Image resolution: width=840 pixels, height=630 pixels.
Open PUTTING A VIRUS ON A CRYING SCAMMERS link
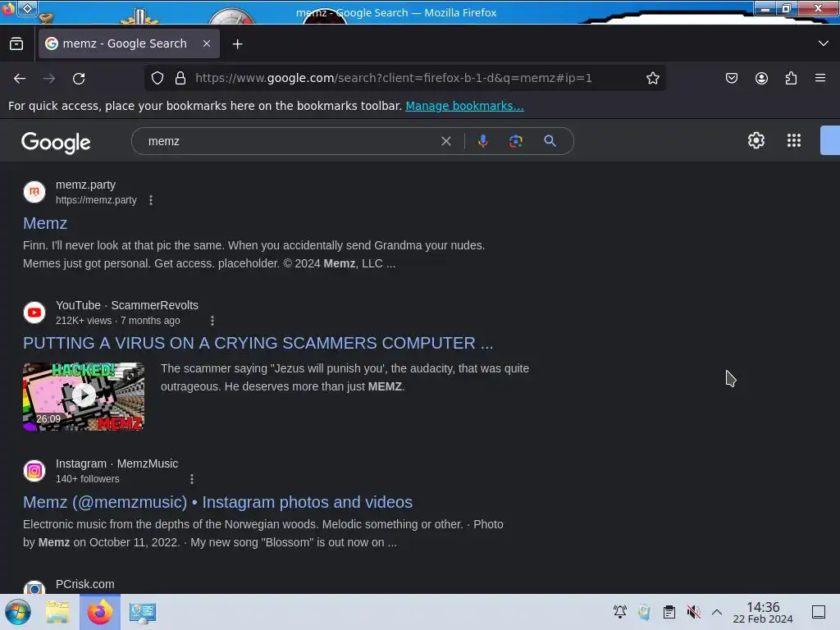click(258, 343)
